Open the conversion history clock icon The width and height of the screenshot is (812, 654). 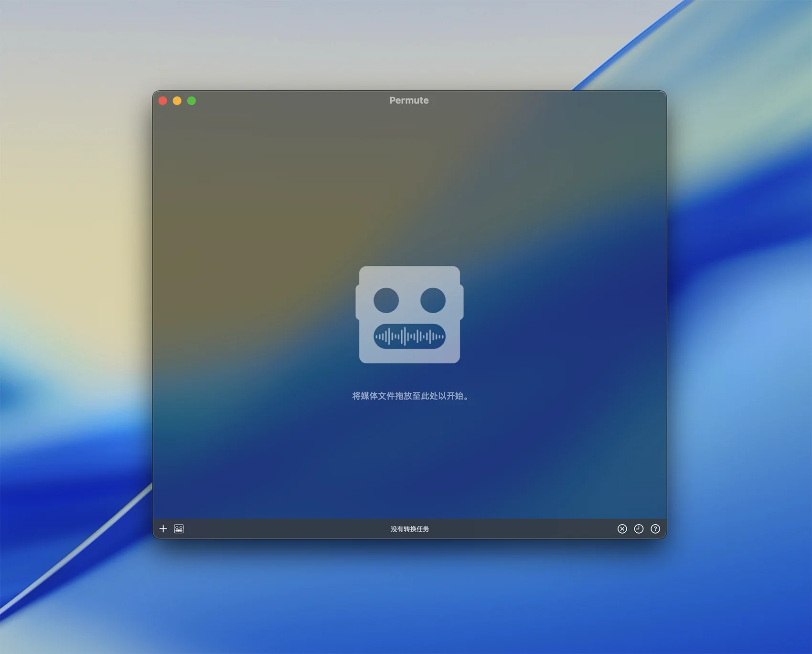point(639,528)
